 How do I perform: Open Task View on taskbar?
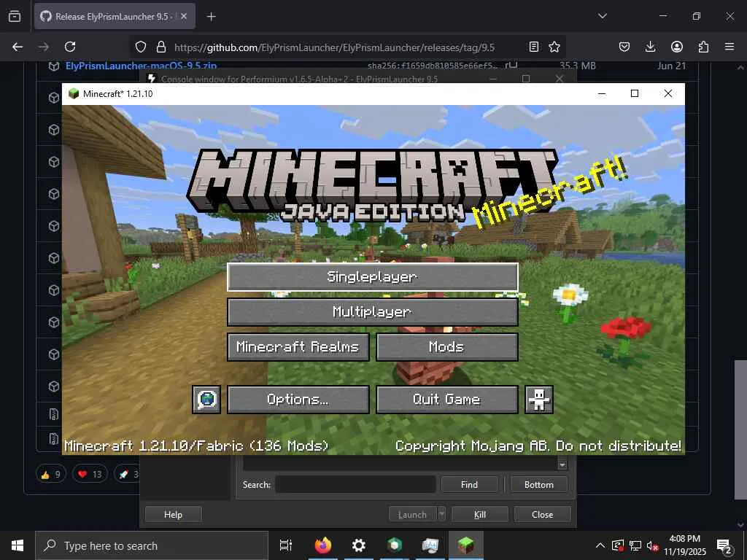(x=286, y=545)
